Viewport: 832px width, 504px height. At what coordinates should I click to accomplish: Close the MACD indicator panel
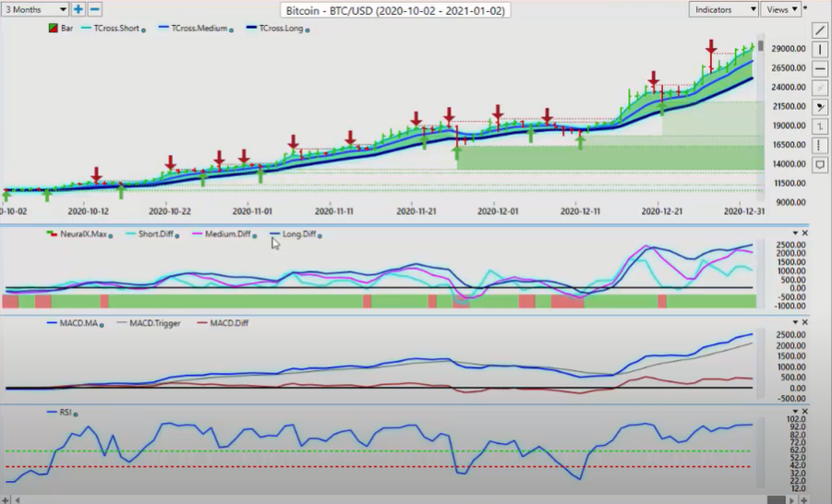point(805,322)
